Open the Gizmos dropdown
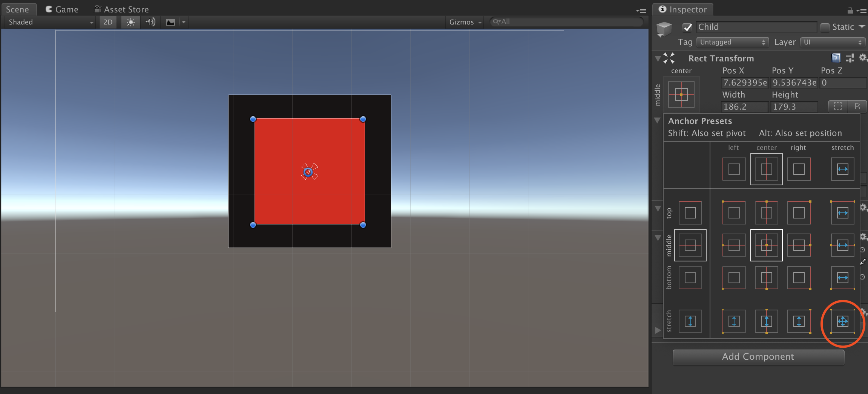Image resolution: width=868 pixels, height=394 pixels. [x=465, y=22]
